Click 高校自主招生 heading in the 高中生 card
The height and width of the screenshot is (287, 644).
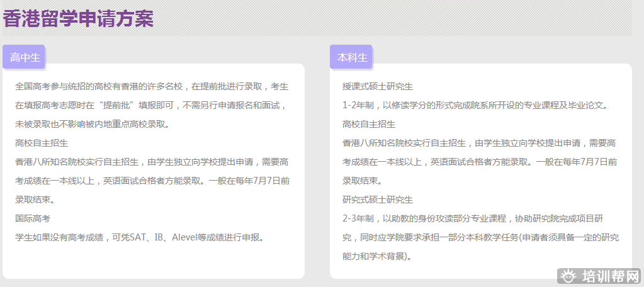click(42, 143)
